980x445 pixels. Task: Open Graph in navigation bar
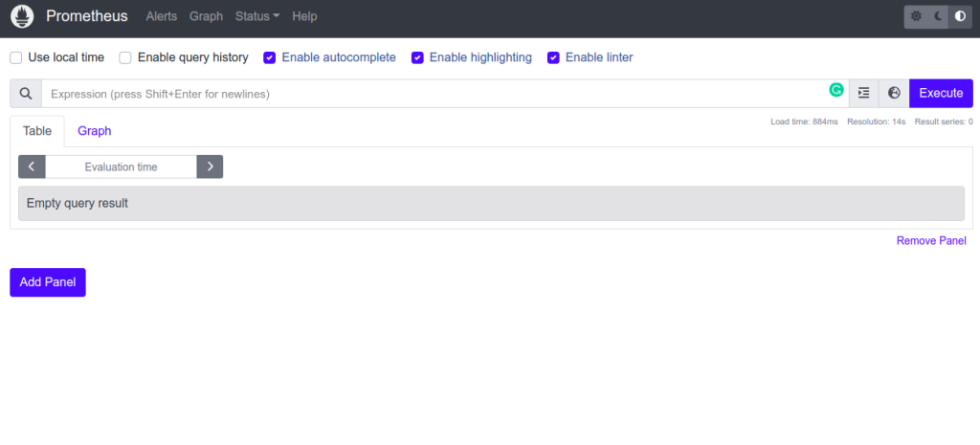[207, 16]
